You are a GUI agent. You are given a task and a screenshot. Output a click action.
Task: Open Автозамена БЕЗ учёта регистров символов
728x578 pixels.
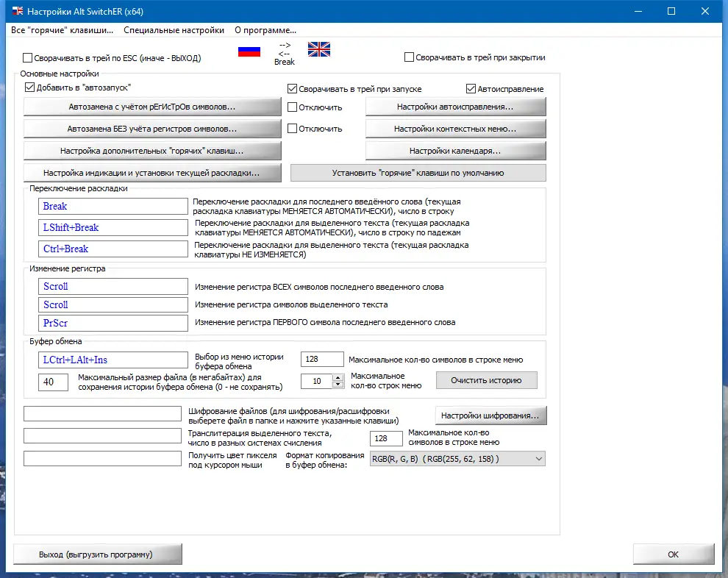pyautogui.click(x=152, y=129)
